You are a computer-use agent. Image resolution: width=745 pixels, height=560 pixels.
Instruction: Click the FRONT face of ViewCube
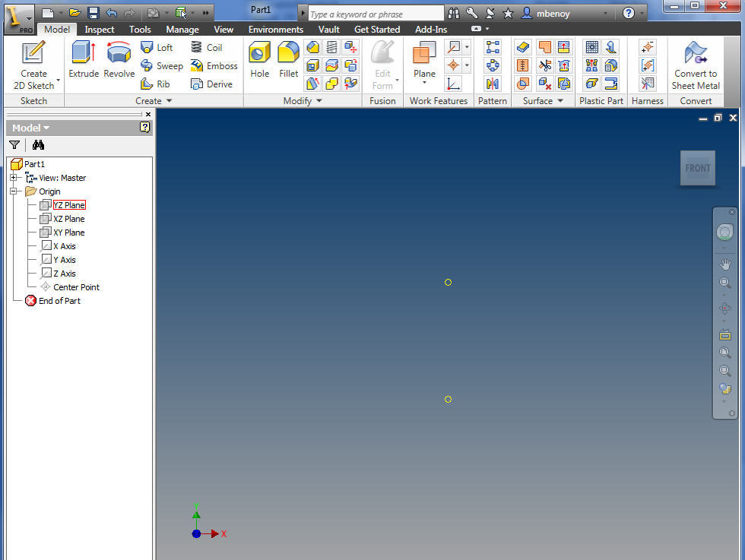point(697,169)
